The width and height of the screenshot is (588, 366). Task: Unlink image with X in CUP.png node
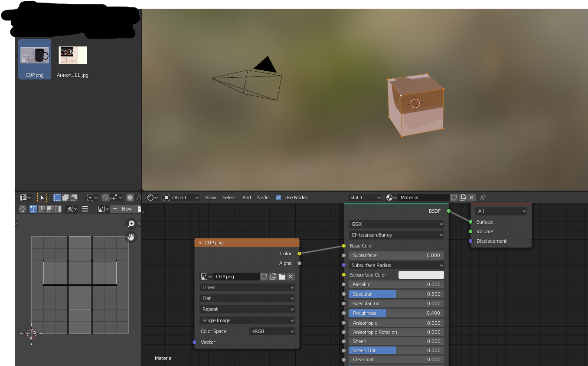coord(291,277)
